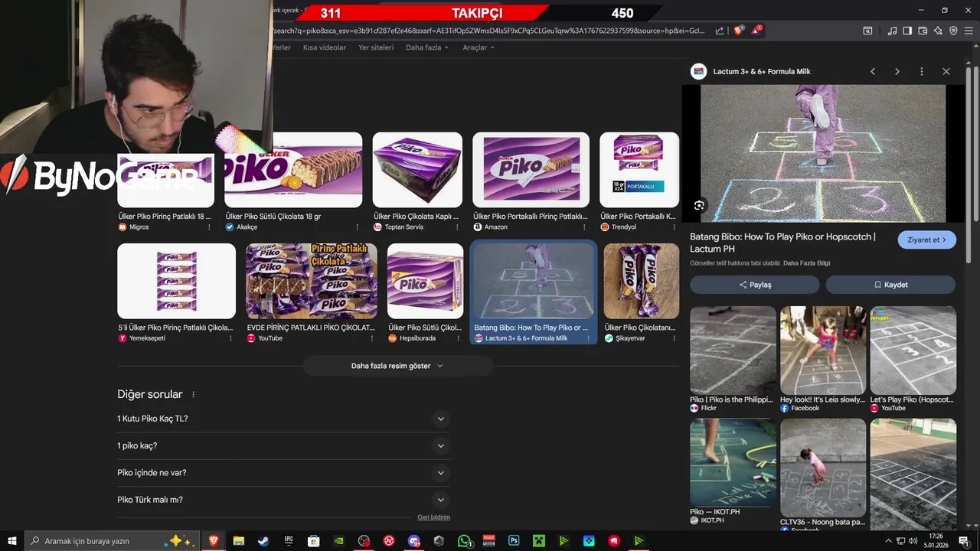Expand 'Piko Türk malı mı?' question
The image size is (980, 551).
coord(283,500)
